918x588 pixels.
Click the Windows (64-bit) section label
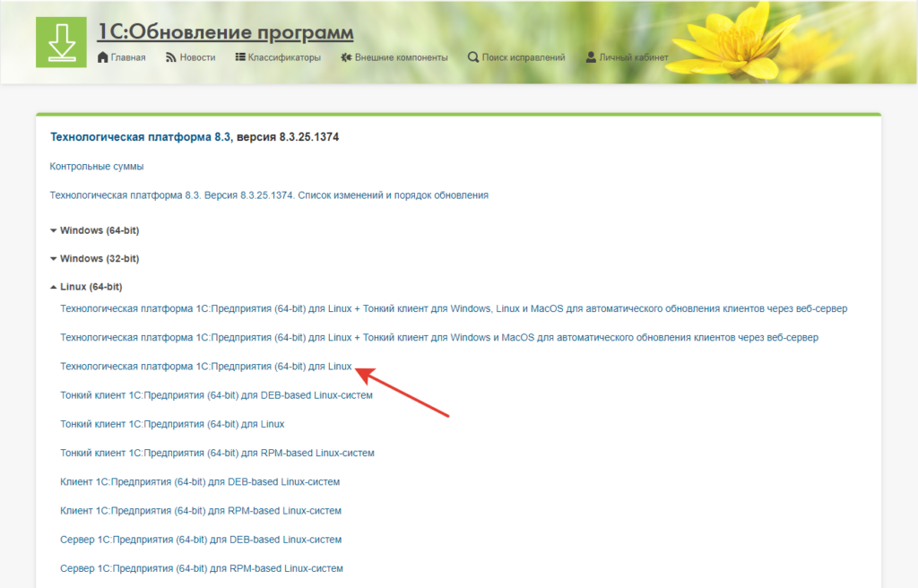point(100,230)
